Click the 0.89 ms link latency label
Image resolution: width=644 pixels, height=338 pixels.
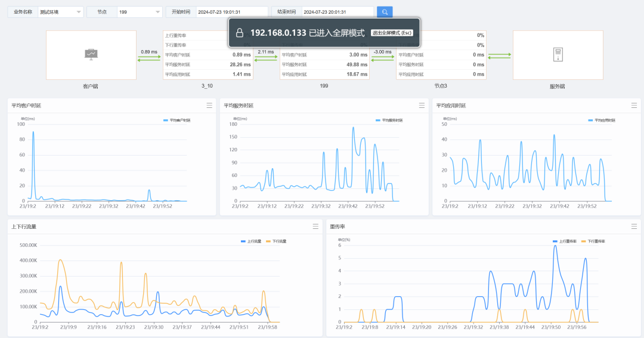(x=149, y=52)
